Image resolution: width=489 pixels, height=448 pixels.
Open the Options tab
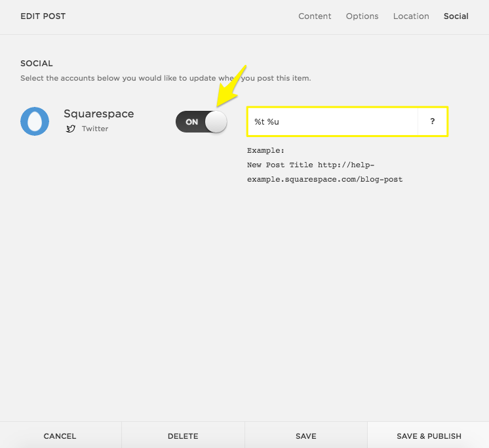click(x=362, y=16)
